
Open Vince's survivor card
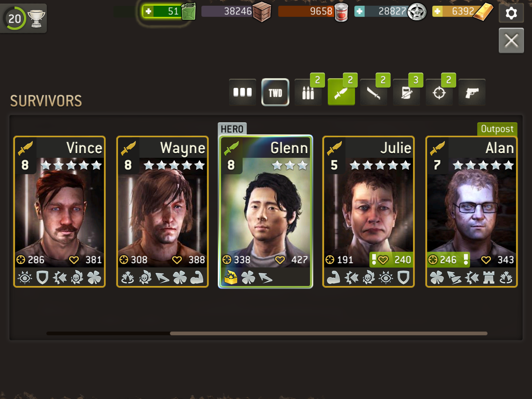click(59, 212)
